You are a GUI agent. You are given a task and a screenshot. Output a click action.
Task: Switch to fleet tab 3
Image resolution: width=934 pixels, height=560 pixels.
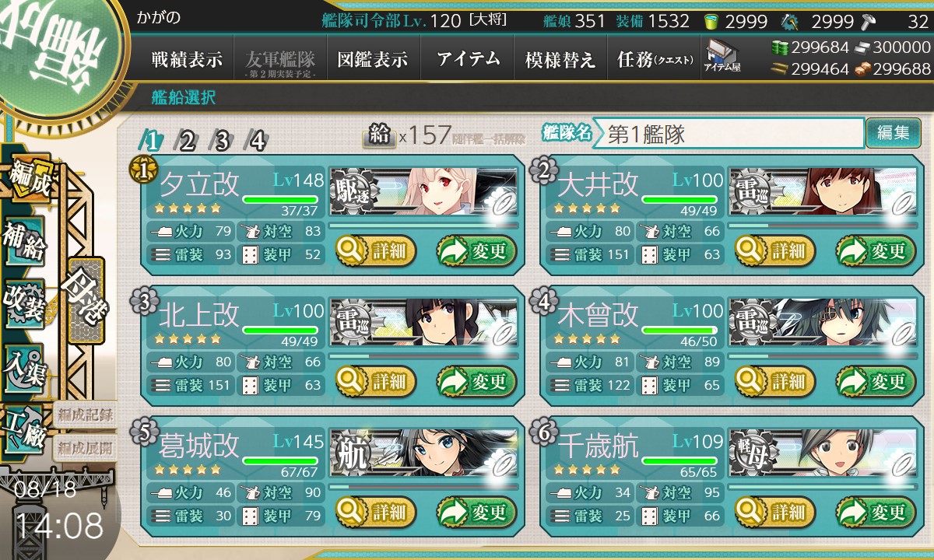pos(222,141)
